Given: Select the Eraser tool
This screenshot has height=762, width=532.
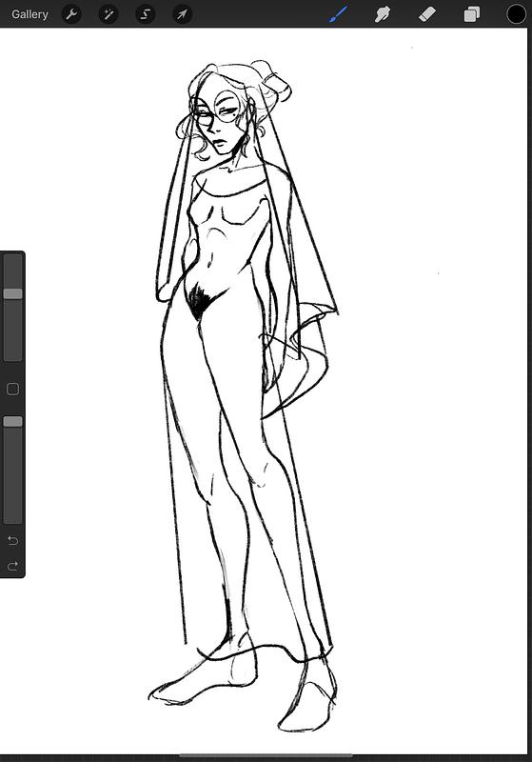Looking at the screenshot, I should (x=427, y=14).
